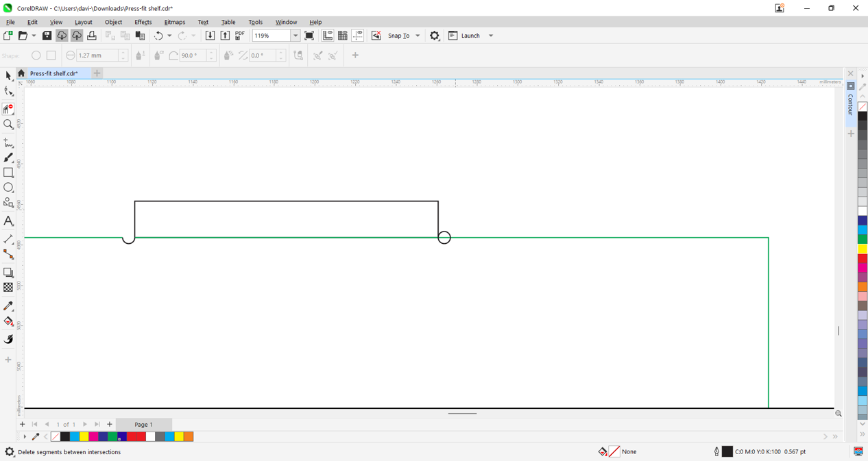
Task: Pick the green swatch in right palette
Action: tap(863, 239)
